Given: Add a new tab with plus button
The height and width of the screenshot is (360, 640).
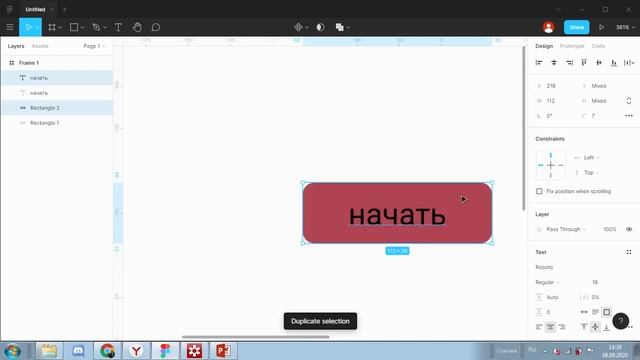Looking at the screenshot, I should (64, 9).
